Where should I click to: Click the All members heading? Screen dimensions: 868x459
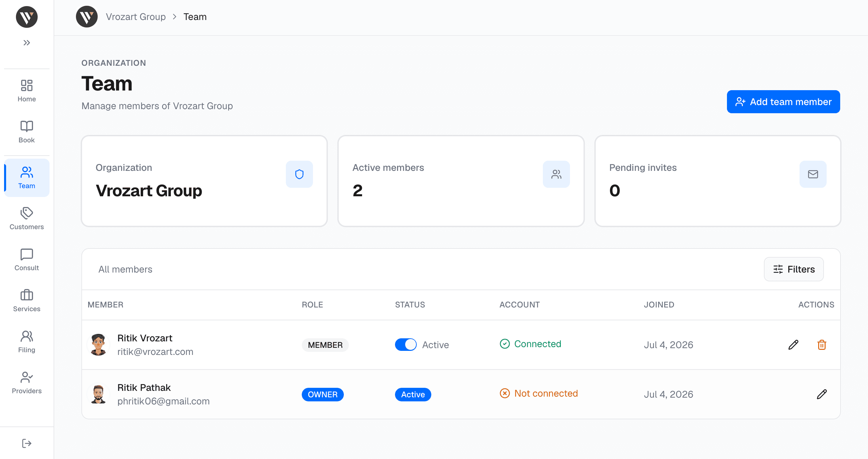tap(125, 269)
